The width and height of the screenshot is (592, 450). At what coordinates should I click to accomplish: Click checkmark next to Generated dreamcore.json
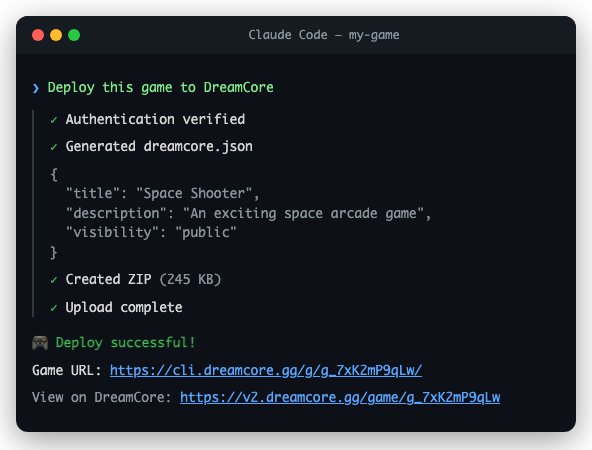coord(54,147)
